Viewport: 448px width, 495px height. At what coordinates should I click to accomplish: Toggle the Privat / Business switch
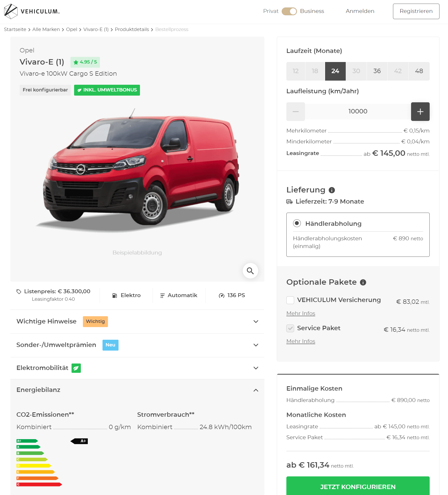coord(289,11)
